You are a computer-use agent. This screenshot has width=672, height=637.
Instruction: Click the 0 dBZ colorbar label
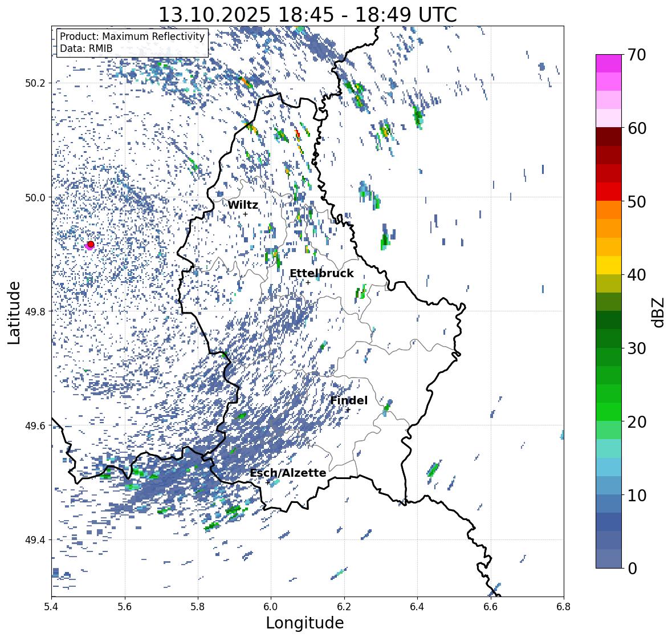coord(632,569)
